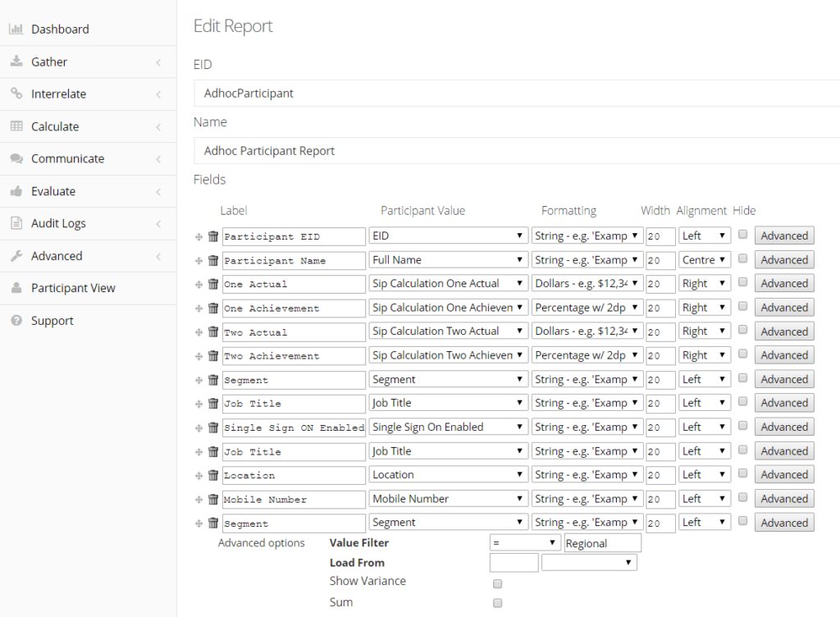Enable the Show Variance checkbox

[x=498, y=583]
